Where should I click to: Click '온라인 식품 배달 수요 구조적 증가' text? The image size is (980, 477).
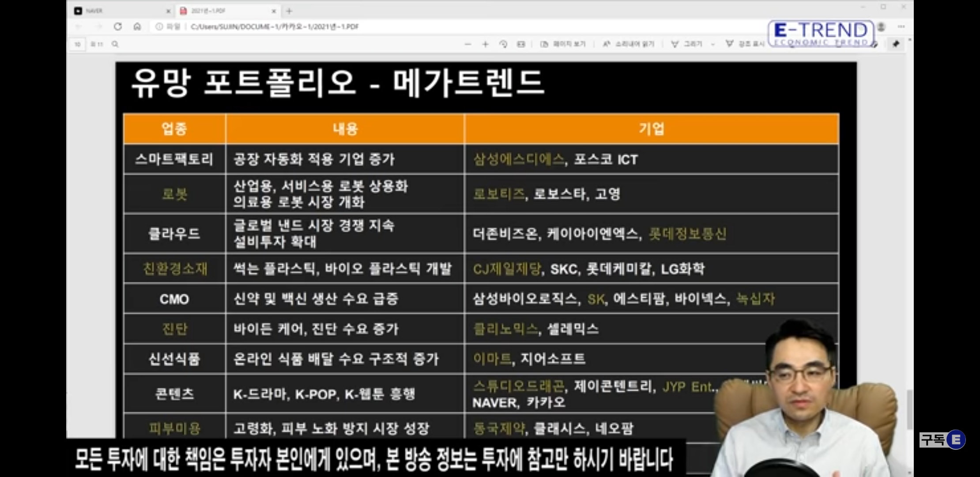pyautogui.click(x=336, y=359)
